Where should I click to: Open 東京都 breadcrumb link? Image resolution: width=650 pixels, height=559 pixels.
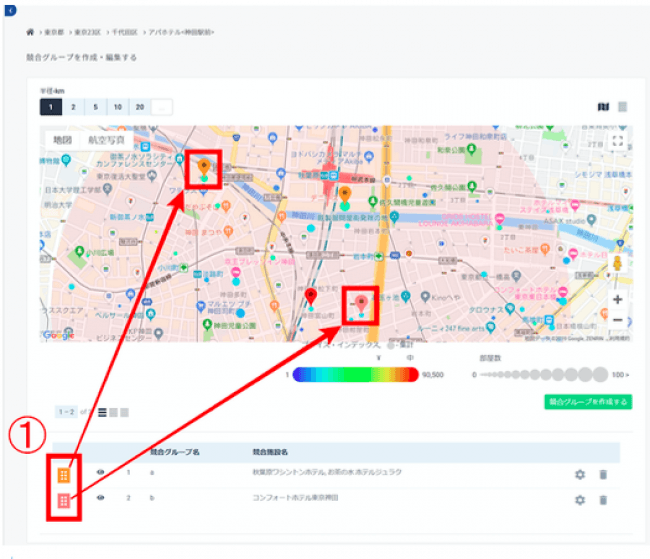tap(54, 32)
